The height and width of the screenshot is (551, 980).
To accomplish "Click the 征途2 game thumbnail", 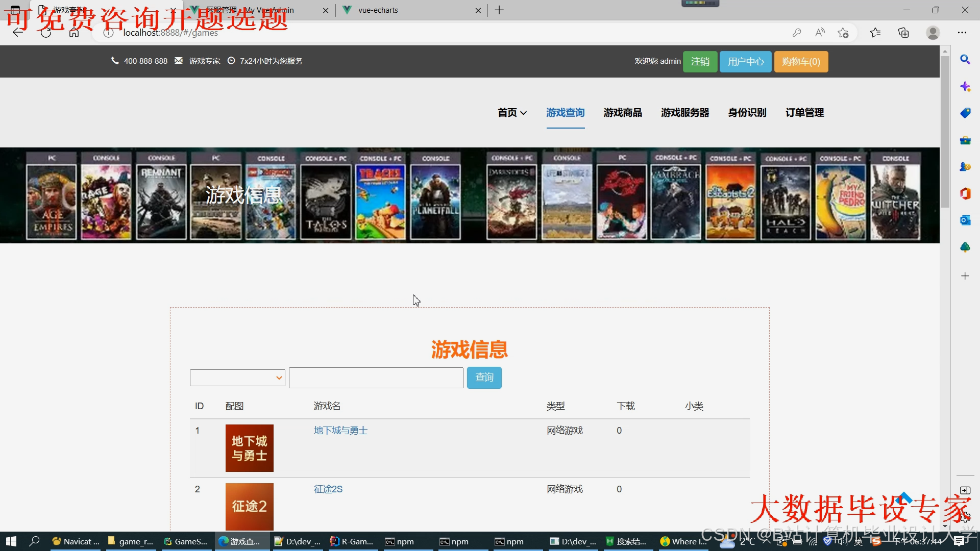I will click(x=249, y=506).
